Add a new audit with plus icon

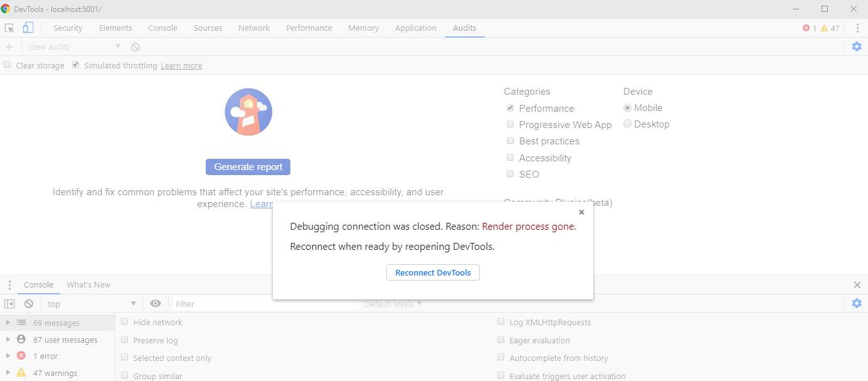point(9,46)
